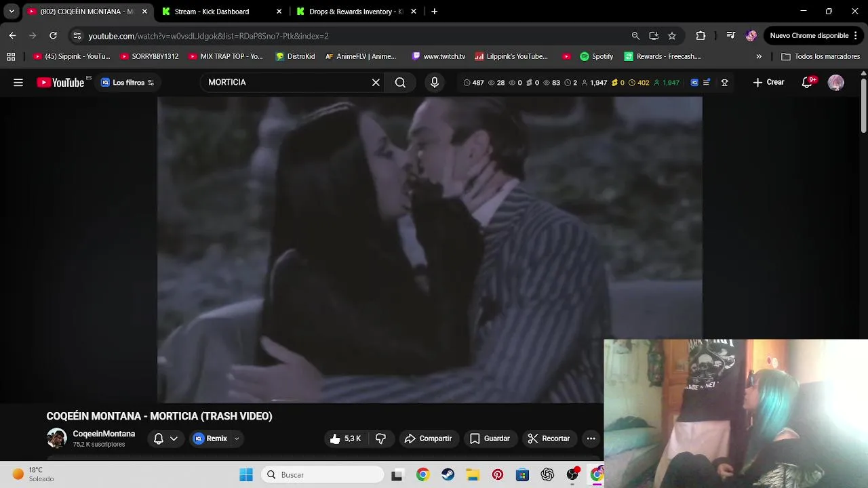Viewport: 868px width, 488px height.
Task: Open the CoqeeinMontana channel name link
Action: (x=104, y=434)
